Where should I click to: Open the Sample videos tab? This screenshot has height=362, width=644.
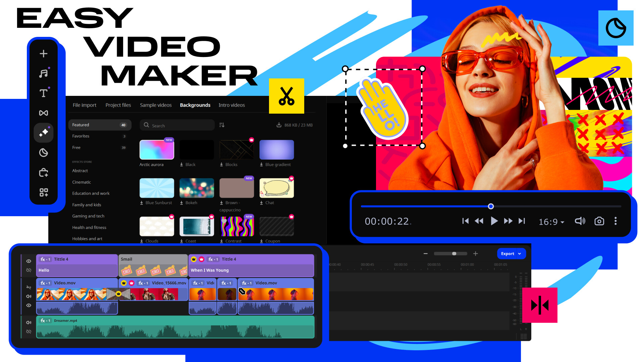156,105
